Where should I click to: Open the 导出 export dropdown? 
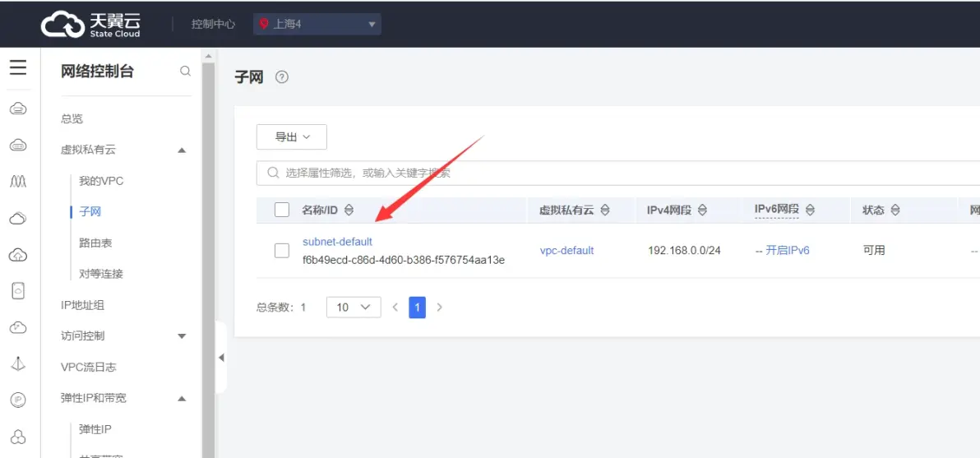point(292,136)
